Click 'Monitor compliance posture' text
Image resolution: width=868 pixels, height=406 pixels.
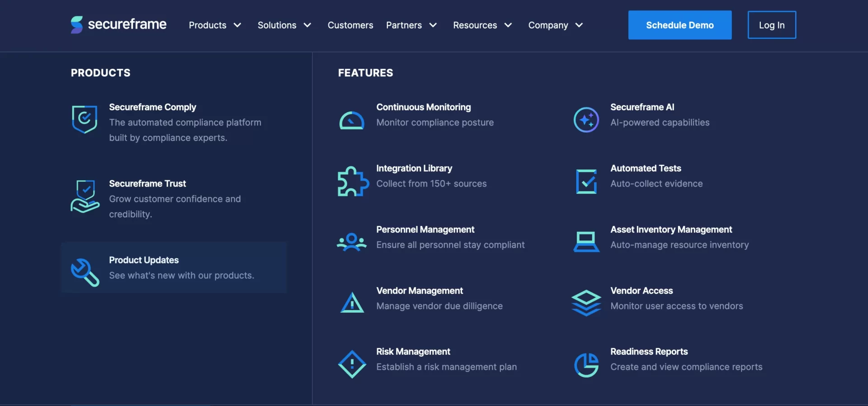(x=435, y=123)
